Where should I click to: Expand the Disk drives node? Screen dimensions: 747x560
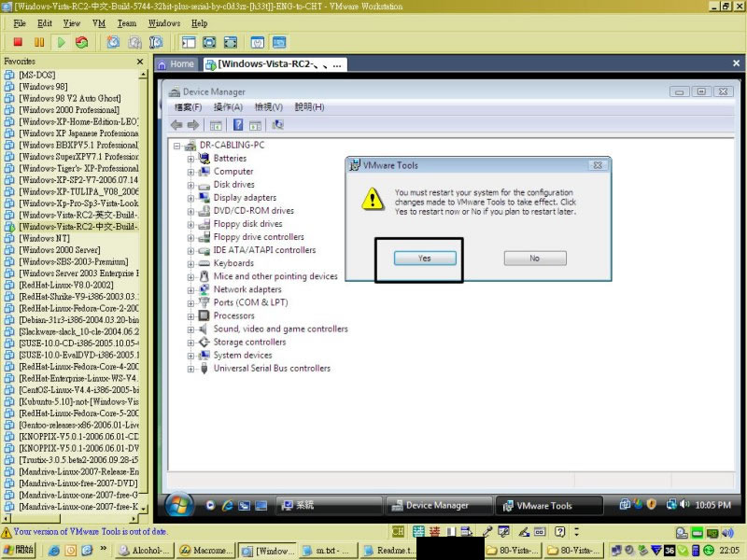pos(190,185)
